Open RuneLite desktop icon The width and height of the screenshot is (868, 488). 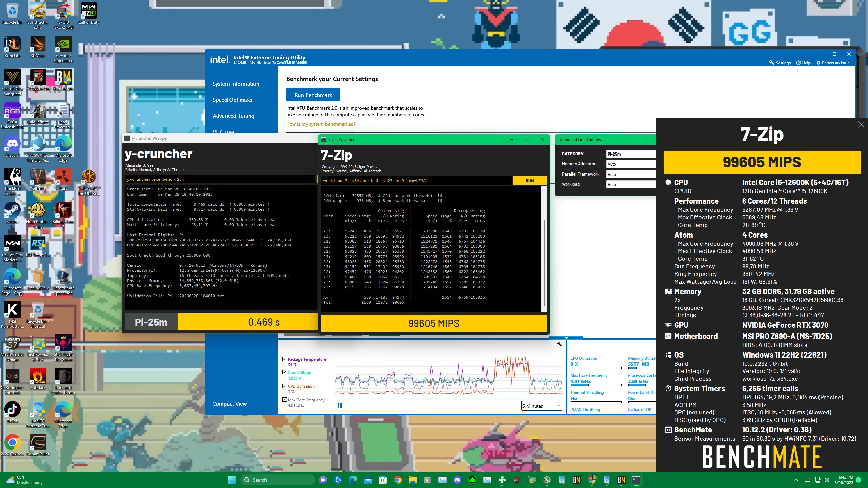12,47
